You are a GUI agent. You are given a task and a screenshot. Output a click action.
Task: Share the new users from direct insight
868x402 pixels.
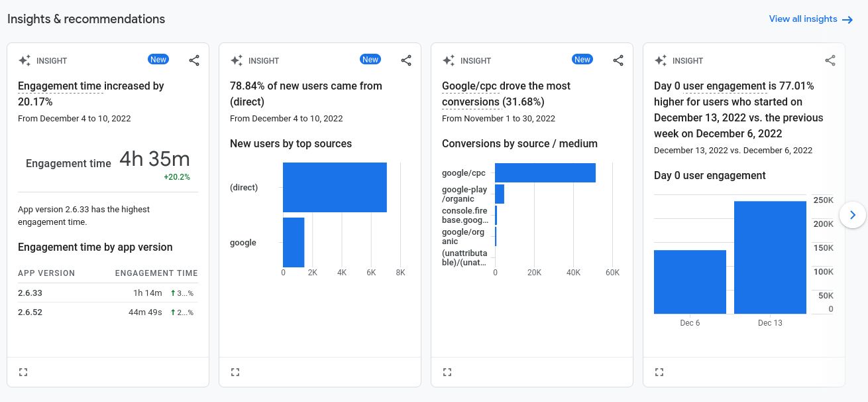(406, 60)
